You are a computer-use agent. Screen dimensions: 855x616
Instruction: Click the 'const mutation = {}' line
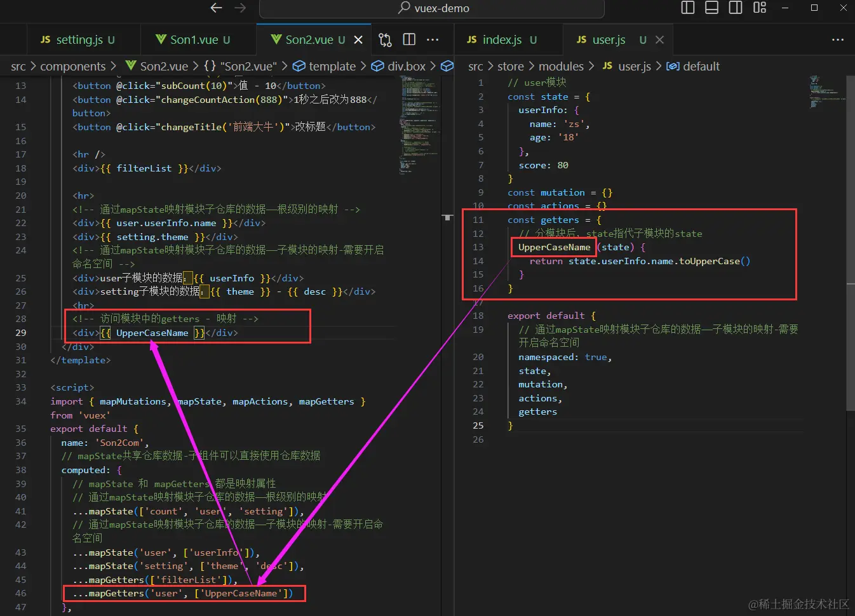[560, 192]
